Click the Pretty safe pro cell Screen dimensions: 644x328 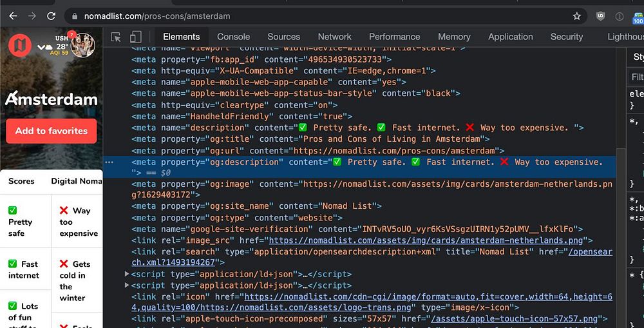[26, 221]
